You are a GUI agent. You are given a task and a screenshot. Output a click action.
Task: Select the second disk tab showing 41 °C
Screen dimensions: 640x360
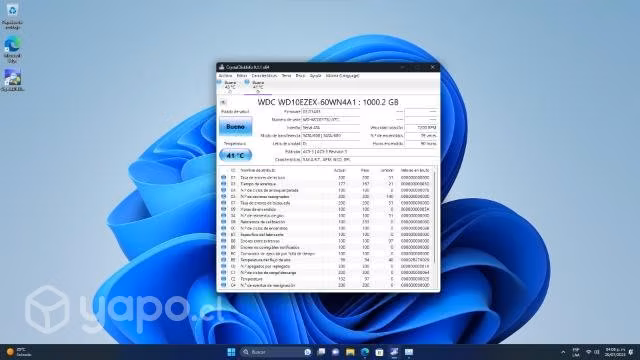(x=258, y=87)
